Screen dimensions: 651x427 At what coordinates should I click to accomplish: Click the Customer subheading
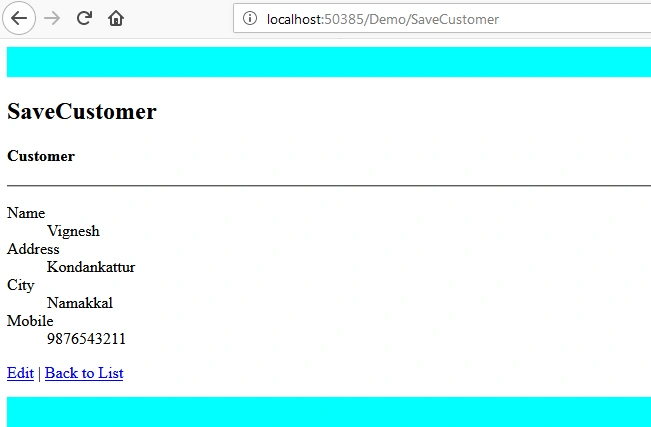(41, 156)
